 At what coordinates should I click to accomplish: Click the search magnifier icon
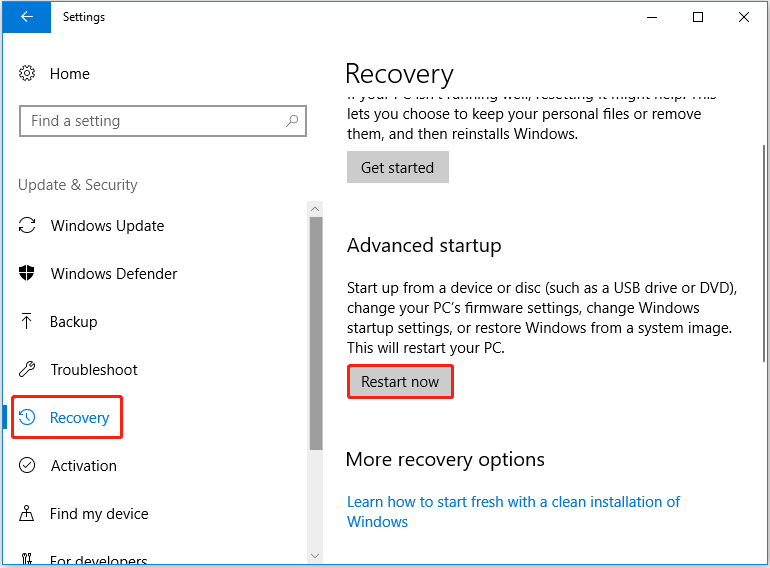coord(292,120)
